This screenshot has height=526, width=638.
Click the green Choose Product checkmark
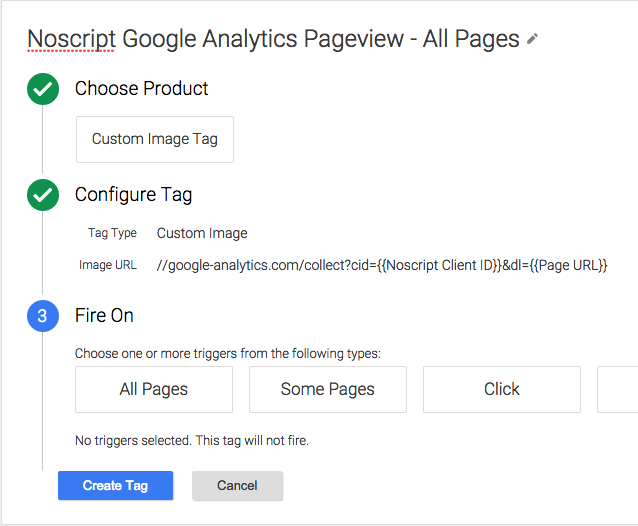pyautogui.click(x=43, y=89)
